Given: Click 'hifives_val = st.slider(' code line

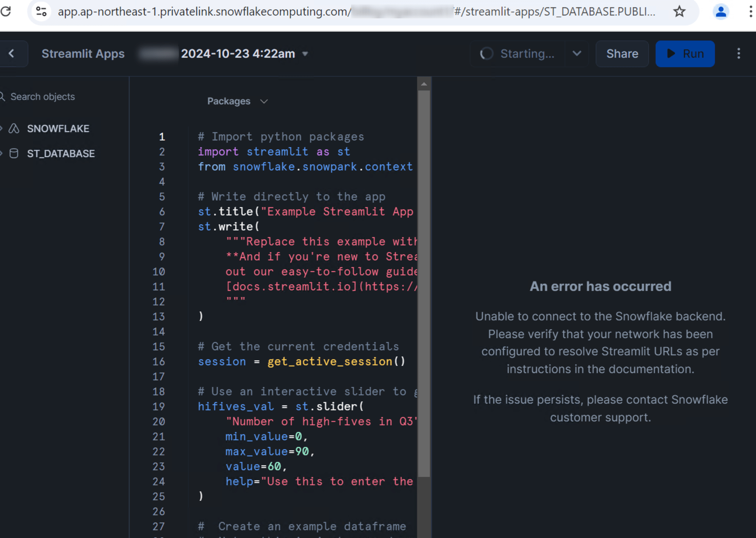Looking at the screenshot, I should click(281, 407).
